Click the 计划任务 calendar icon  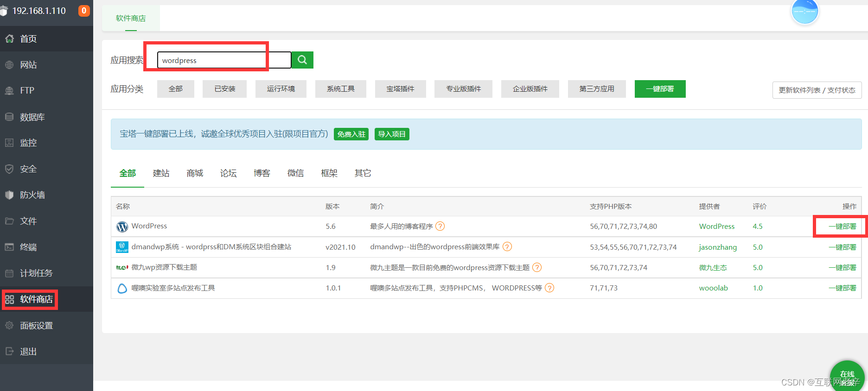click(x=10, y=273)
